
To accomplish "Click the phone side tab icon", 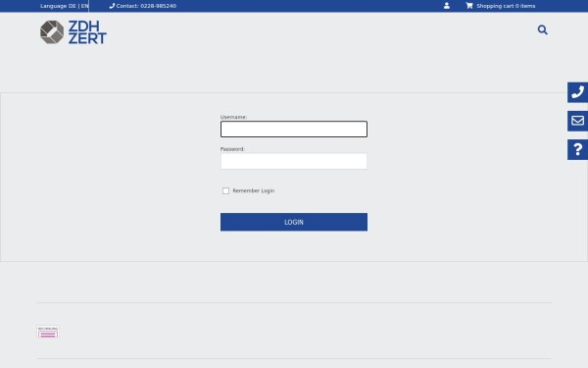I will coord(577,92).
